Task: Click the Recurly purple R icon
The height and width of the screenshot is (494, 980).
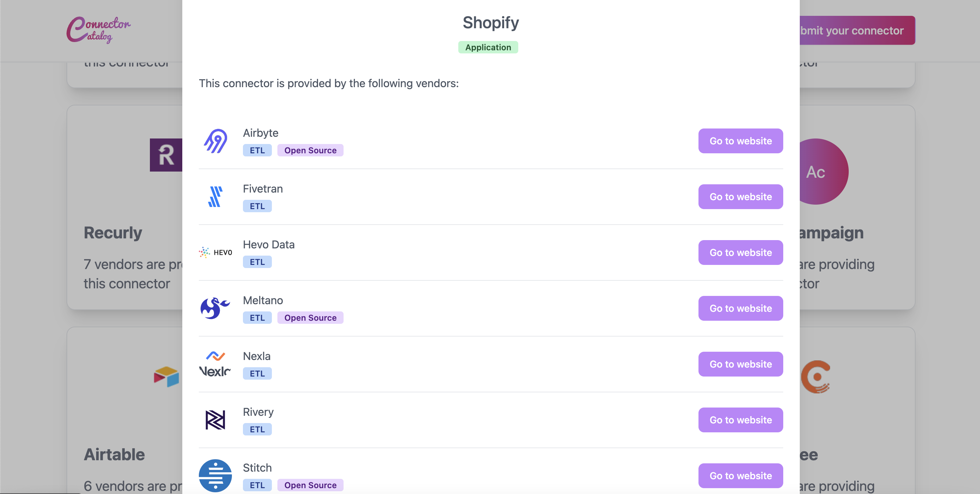Action: pos(166,155)
